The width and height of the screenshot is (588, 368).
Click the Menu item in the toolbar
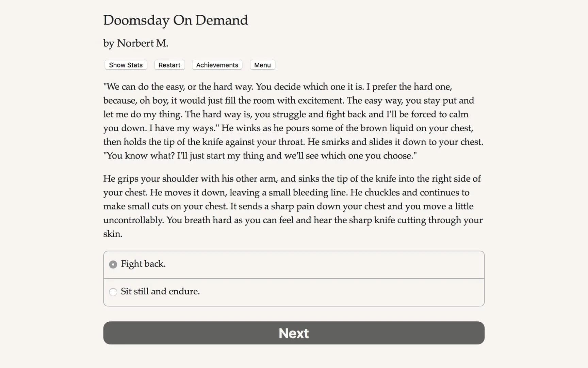[x=262, y=65]
